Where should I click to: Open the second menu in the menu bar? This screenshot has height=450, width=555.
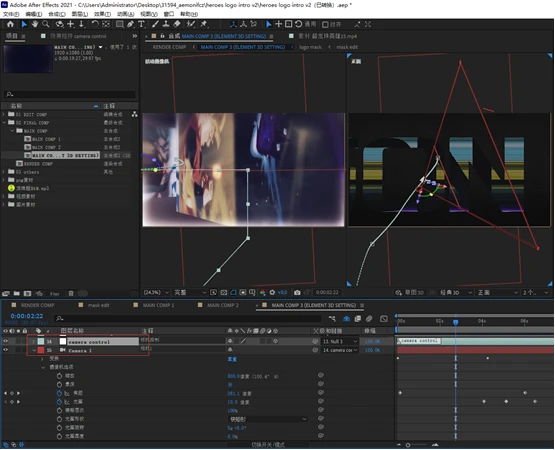click(34, 14)
